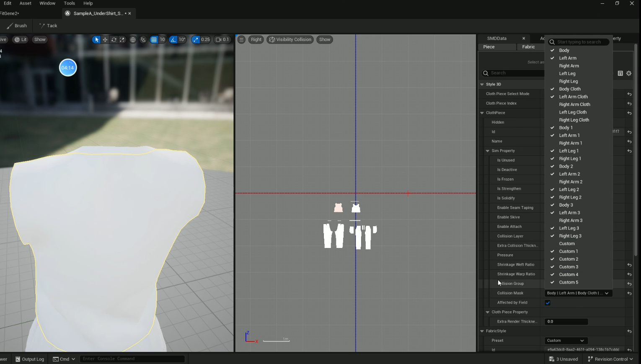The width and height of the screenshot is (641, 364).
Task: Toggle scale snapping icon
Action: pyautogui.click(x=195, y=39)
